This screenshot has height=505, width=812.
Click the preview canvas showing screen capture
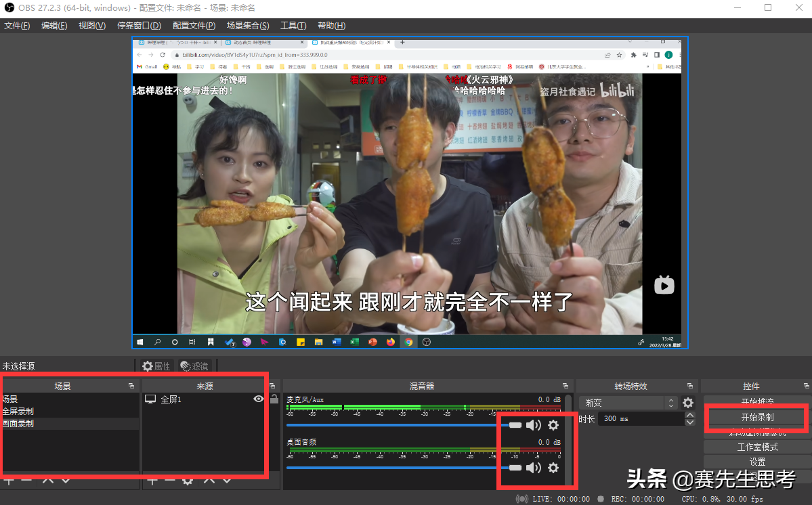coord(410,192)
